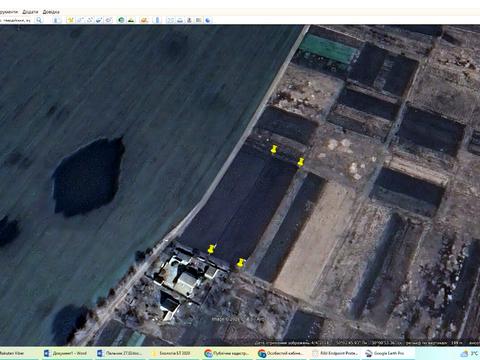Select the add image overlay tool

99,20
